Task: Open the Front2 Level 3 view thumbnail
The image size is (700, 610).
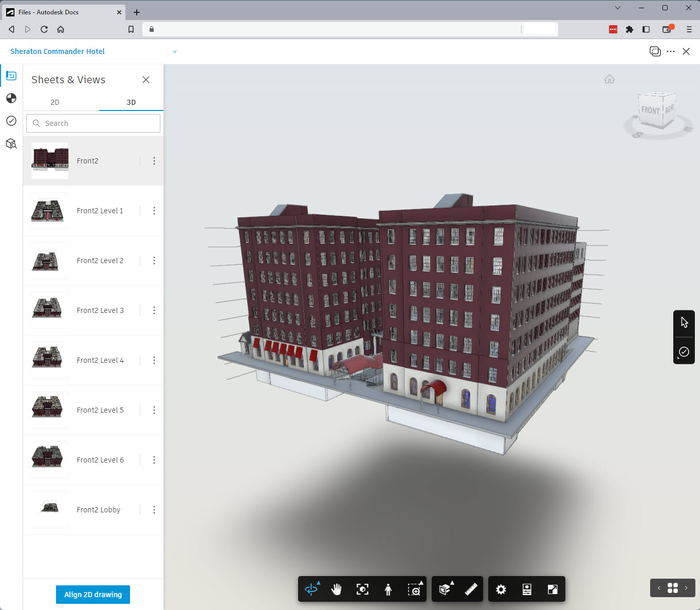Action: [49, 310]
